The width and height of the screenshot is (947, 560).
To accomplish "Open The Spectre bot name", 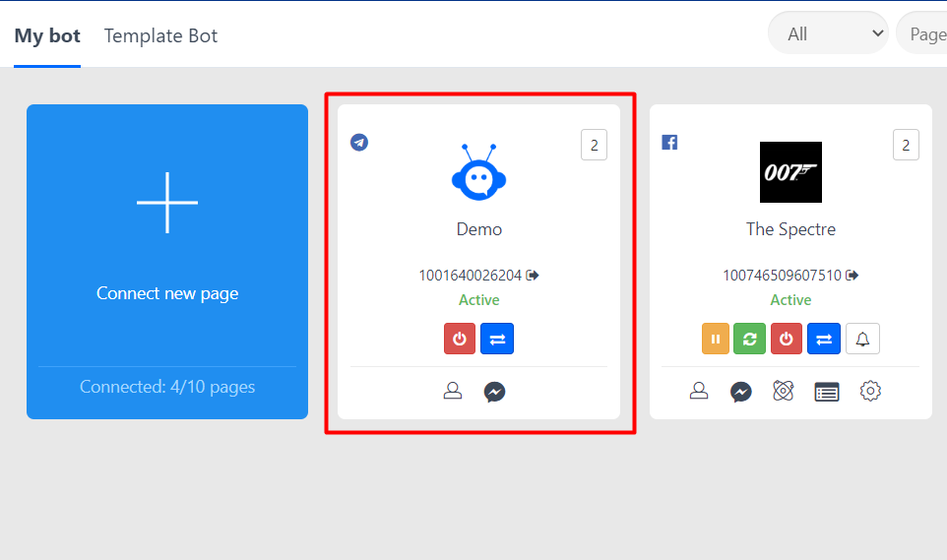I will [790, 229].
